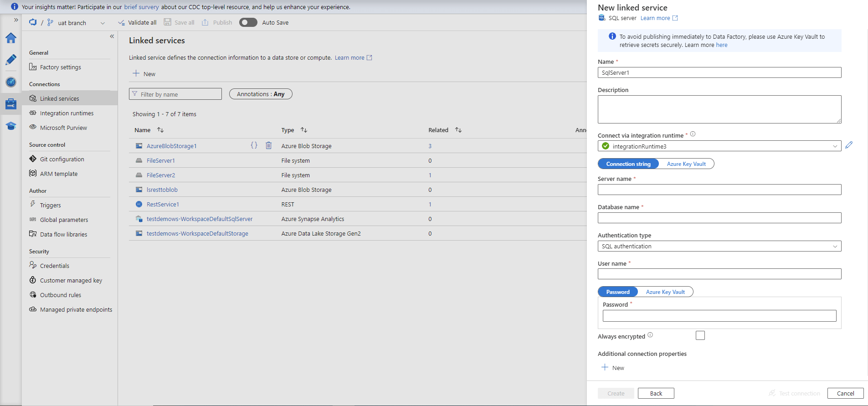868x406 pixels.
Task: Open the Monitor gauge icon
Action: 11,82
